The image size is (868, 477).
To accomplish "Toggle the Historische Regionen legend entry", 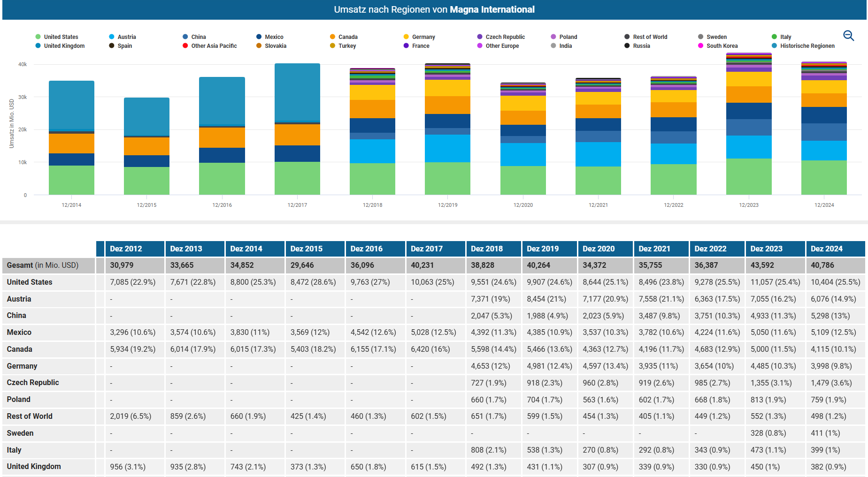I will [x=807, y=46].
